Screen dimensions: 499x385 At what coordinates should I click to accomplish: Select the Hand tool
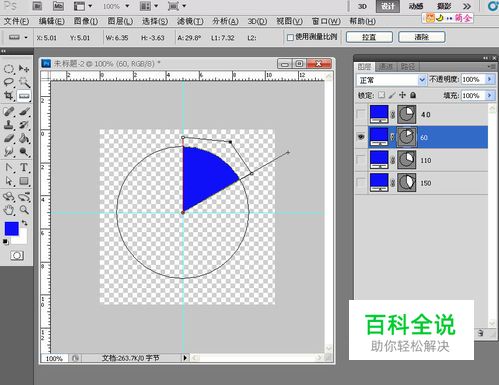click(9, 210)
